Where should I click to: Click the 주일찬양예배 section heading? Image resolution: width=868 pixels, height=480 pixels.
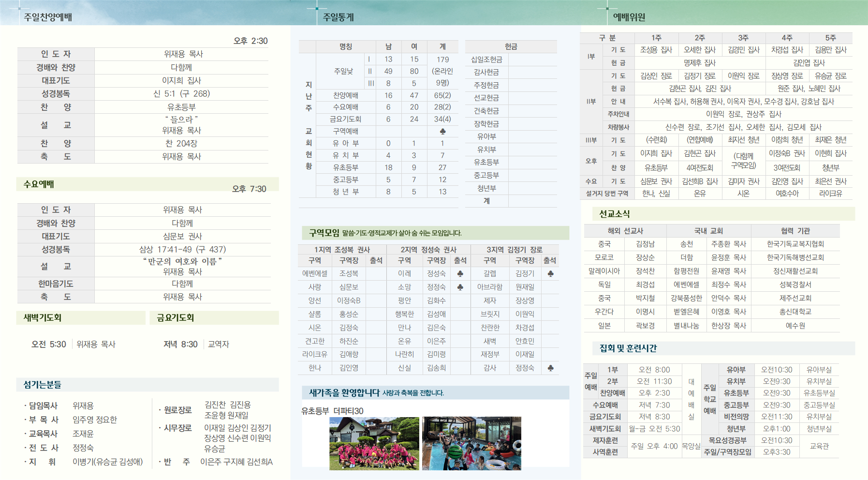tap(48, 17)
